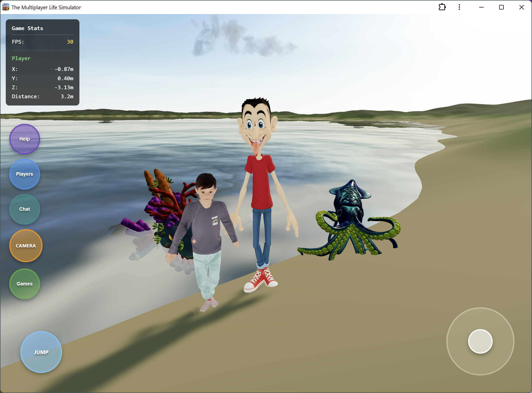This screenshot has height=393, width=532.
Task: Click the app icon in the title bar
Action: pyautogui.click(x=6, y=7)
